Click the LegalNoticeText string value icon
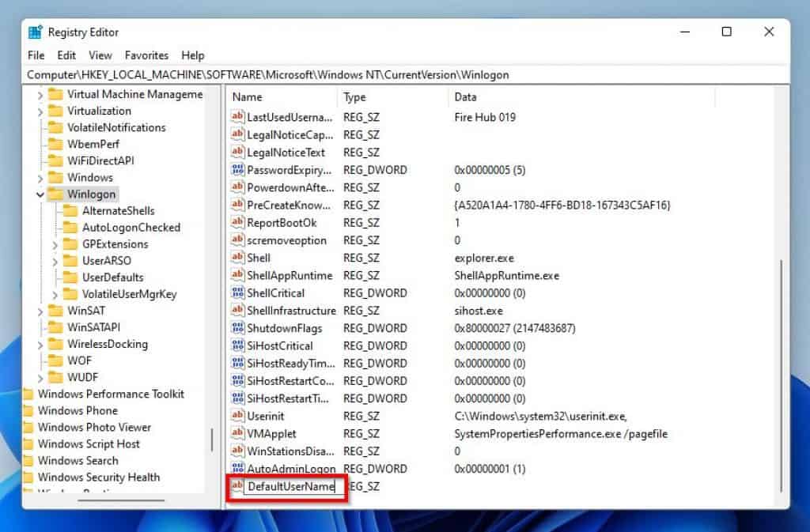This screenshot has width=810, height=532. click(x=237, y=152)
